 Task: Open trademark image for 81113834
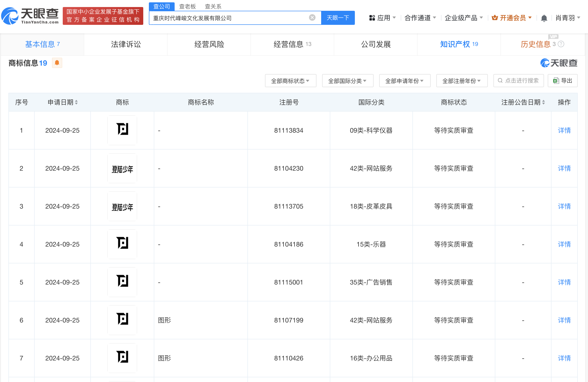[x=122, y=130]
